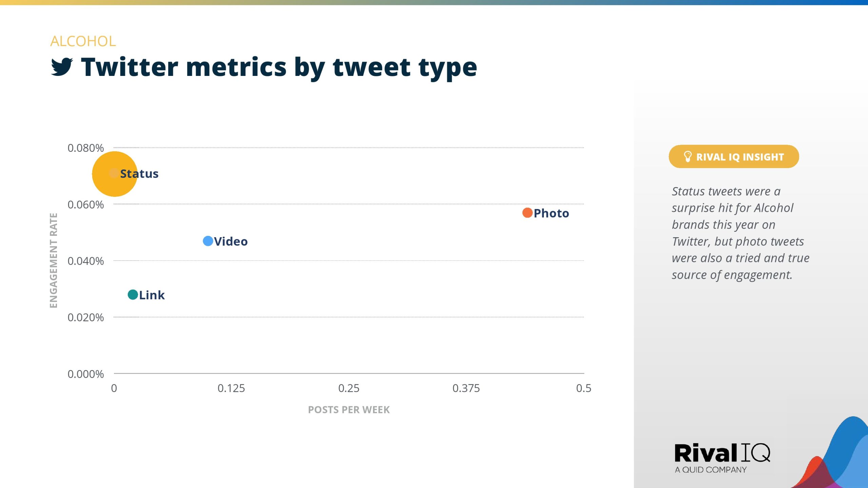The image size is (868, 488).
Task: Click the Twitter metrics by tweet type title
Action: [279, 67]
